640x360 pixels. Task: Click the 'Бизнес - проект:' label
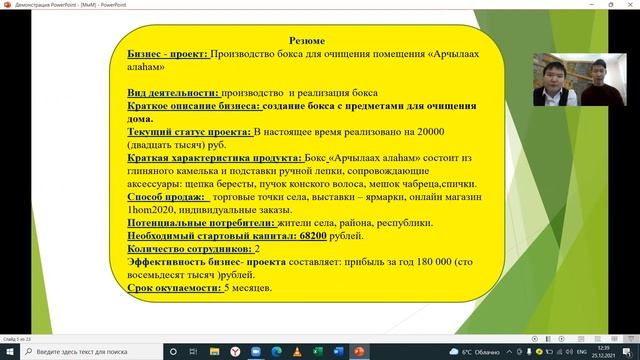click(168, 54)
